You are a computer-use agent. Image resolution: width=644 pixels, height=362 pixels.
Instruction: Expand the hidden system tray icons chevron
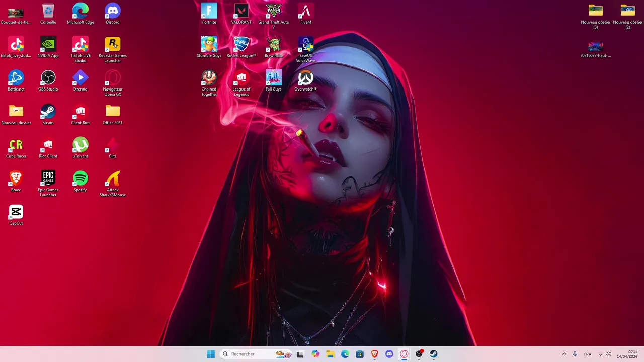(564, 354)
